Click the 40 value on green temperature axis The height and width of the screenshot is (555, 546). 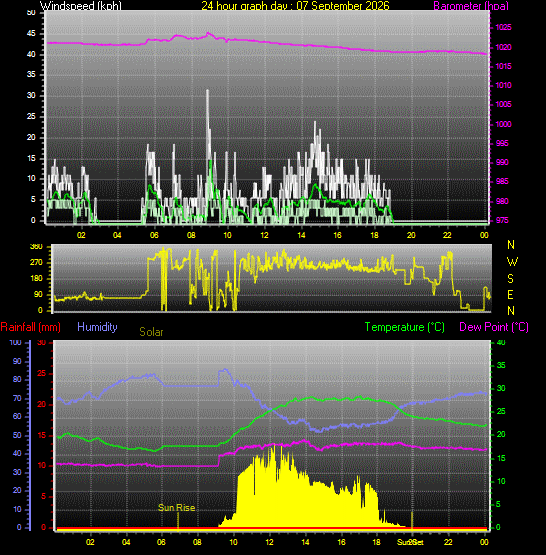click(x=501, y=342)
